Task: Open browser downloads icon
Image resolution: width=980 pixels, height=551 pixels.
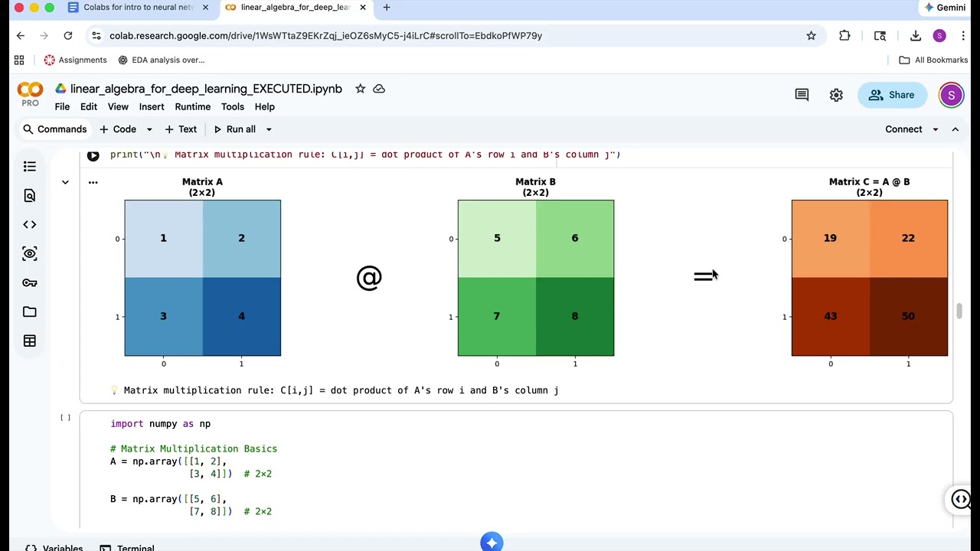Action: click(x=915, y=35)
